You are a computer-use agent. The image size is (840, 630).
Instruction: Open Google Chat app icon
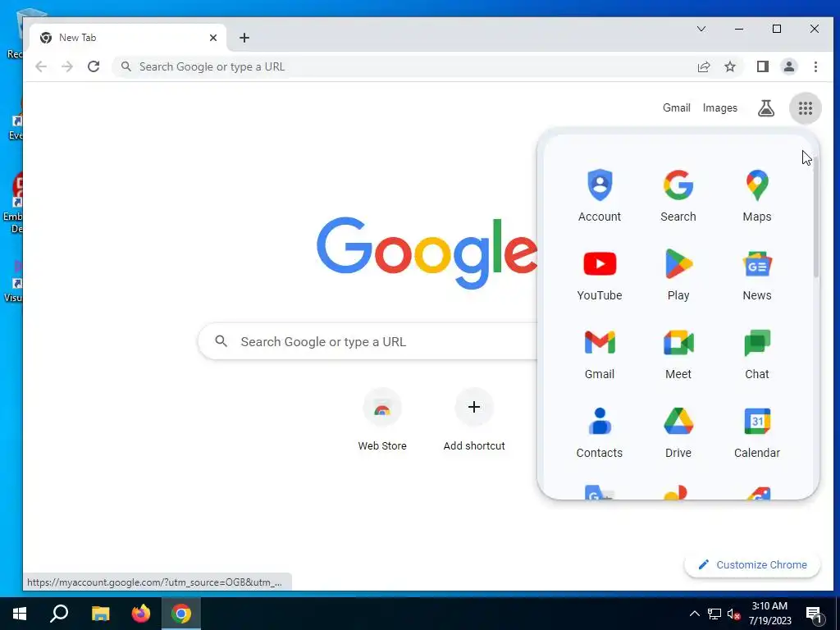pos(757,353)
